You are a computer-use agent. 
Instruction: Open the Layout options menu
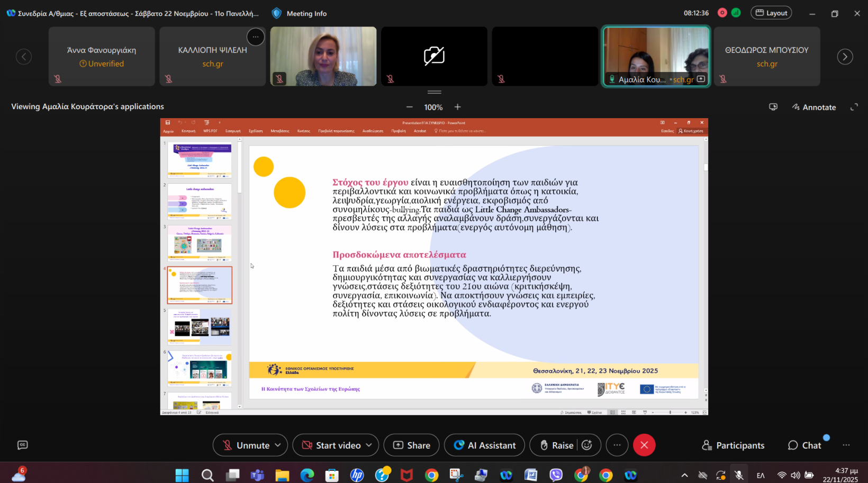point(771,13)
